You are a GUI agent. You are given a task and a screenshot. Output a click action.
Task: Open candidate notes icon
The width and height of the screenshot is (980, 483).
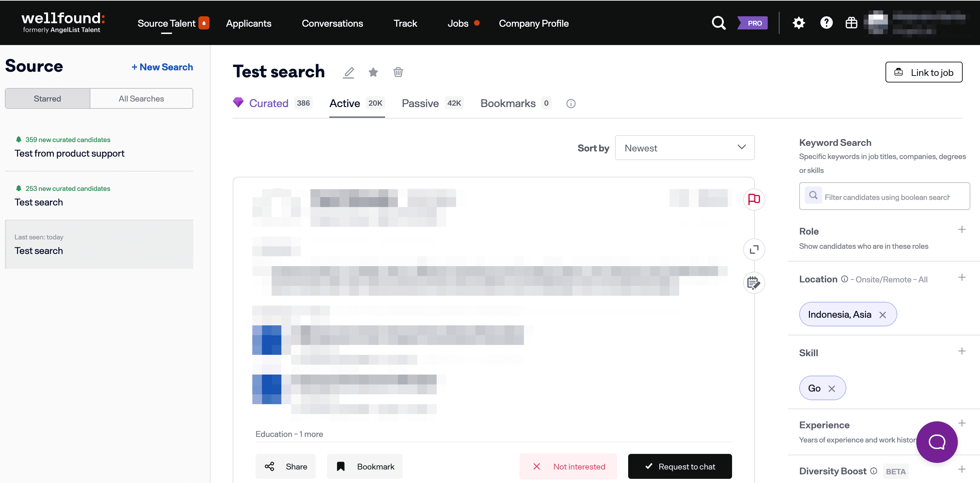[x=754, y=283]
